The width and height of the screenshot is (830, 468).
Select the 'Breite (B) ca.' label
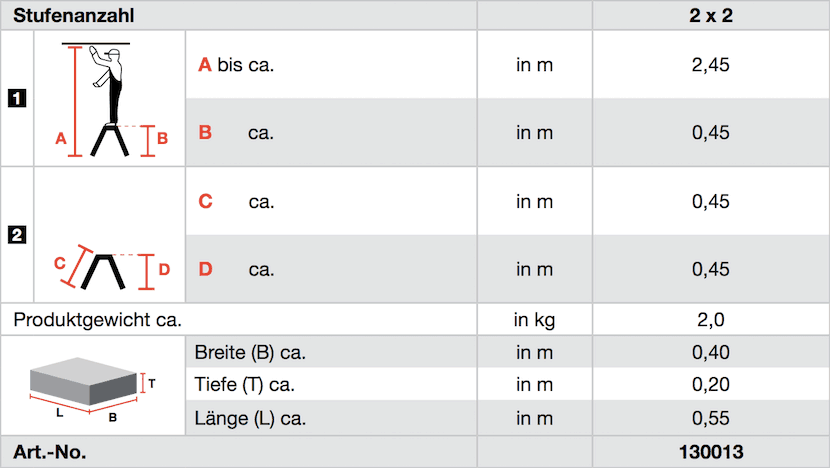[x=250, y=352]
